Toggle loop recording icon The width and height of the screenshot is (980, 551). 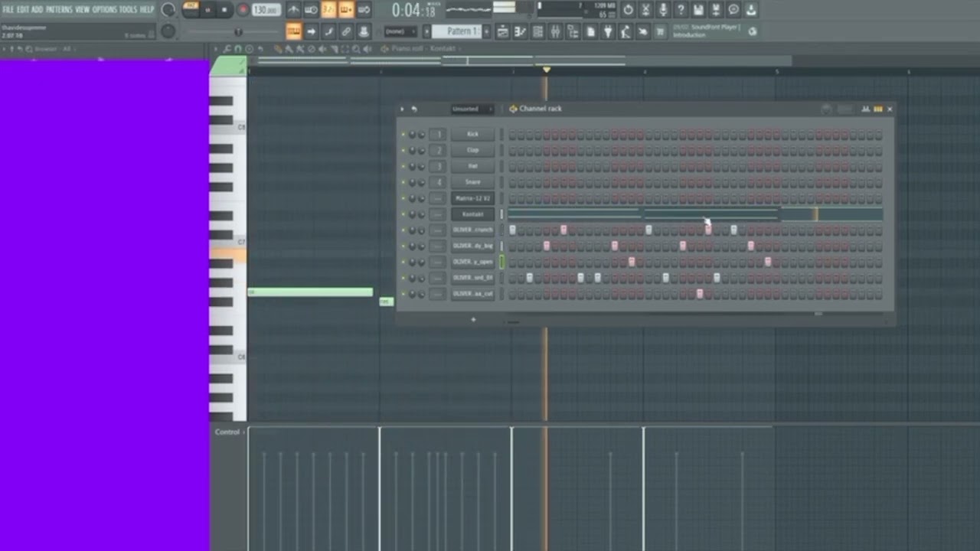coord(364,9)
